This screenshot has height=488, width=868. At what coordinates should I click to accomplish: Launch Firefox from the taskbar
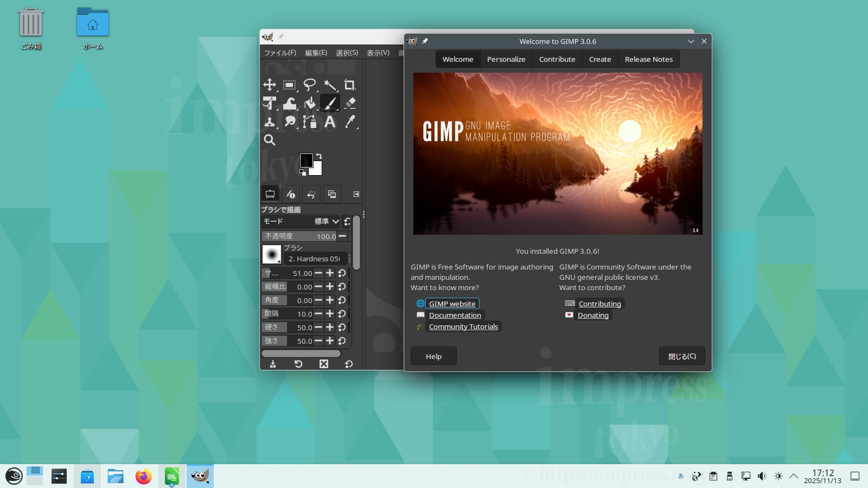[x=144, y=477]
